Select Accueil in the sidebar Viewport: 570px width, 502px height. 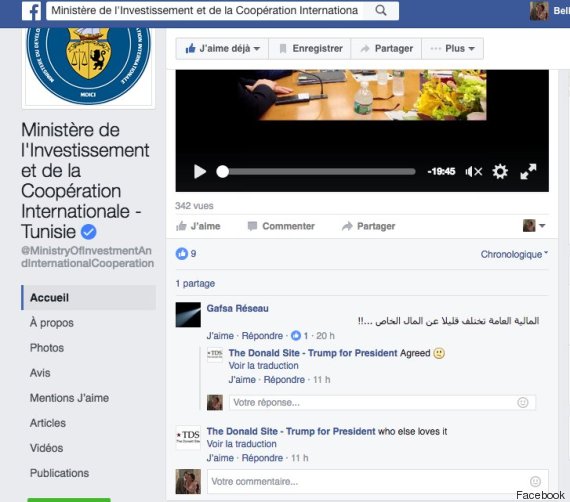pyautogui.click(x=89, y=297)
